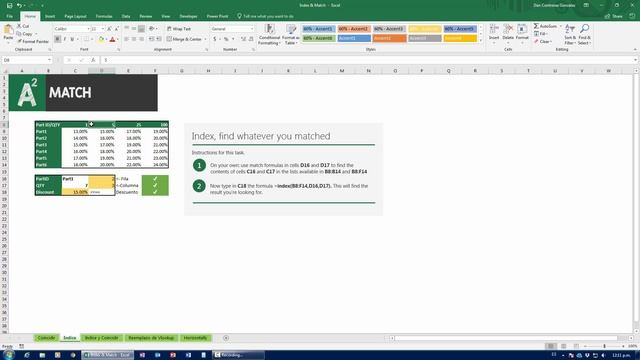Switch to the Data ribbon tab
The width and height of the screenshot is (640, 360).
(x=126, y=16)
